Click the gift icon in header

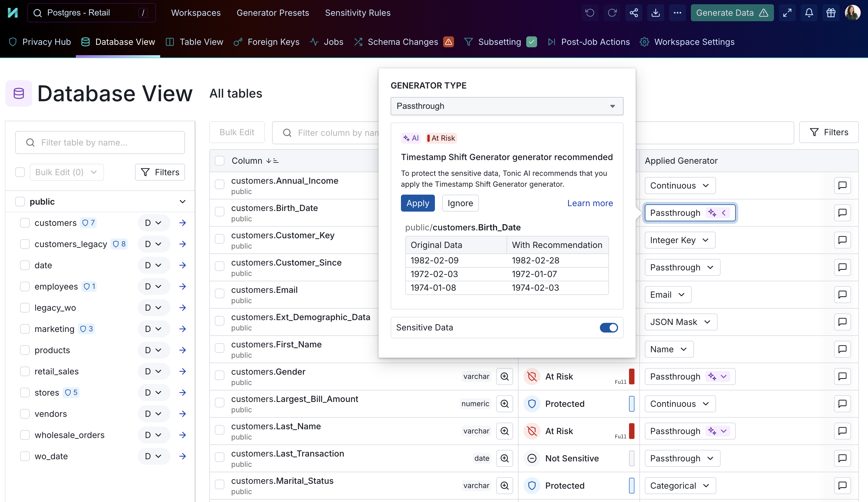pyautogui.click(x=831, y=13)
